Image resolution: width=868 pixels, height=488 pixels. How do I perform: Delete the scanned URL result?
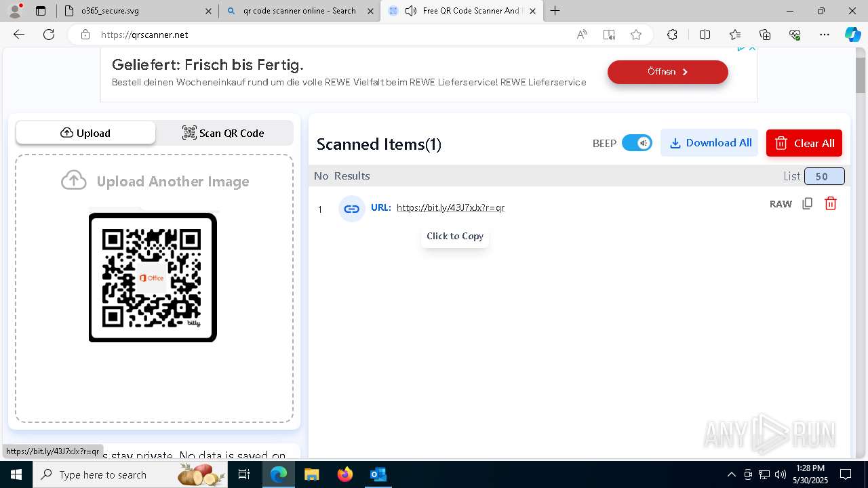(830, 203)
